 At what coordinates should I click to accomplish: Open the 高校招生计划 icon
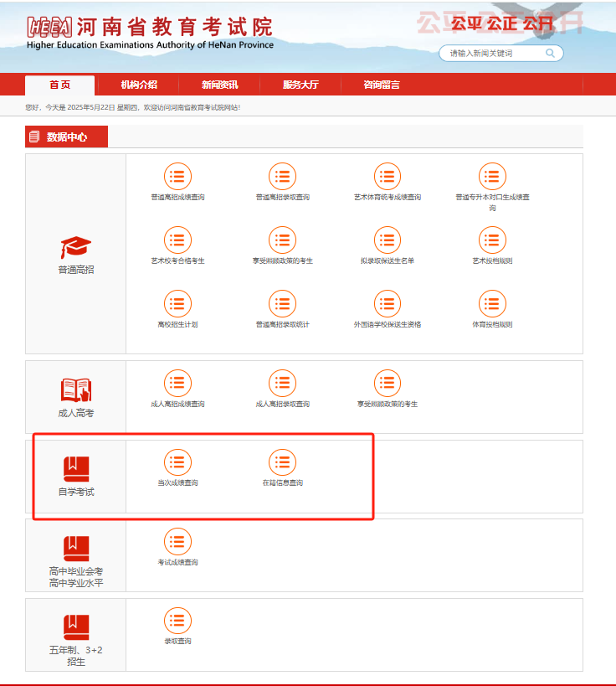pyautogui.click(x=177, y=304)
